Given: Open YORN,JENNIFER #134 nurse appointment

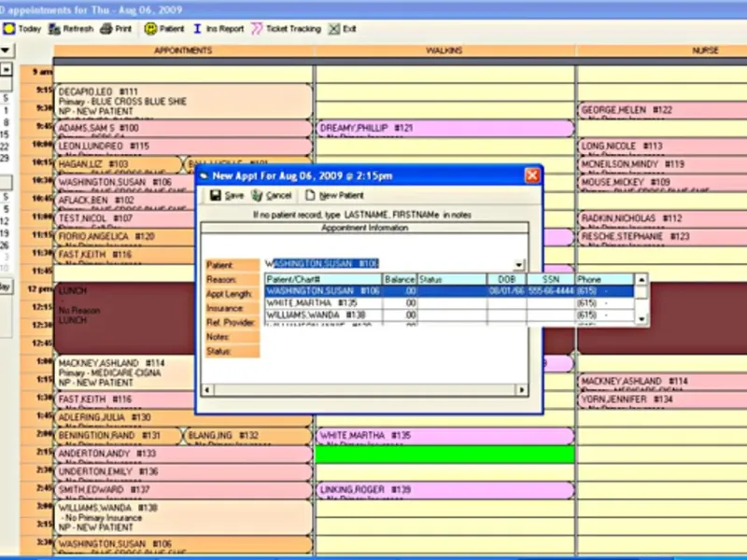Looking at the screenshot, I should 662,399.
